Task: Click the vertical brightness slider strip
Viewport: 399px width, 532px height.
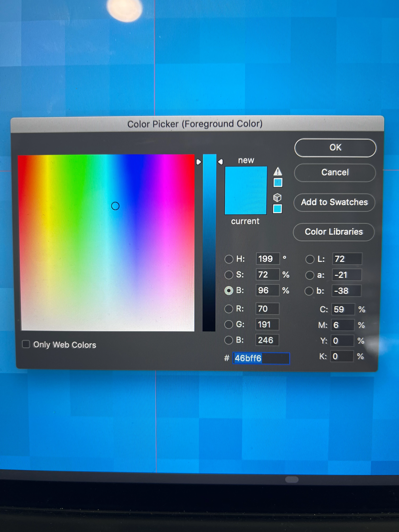Action: 209,243
